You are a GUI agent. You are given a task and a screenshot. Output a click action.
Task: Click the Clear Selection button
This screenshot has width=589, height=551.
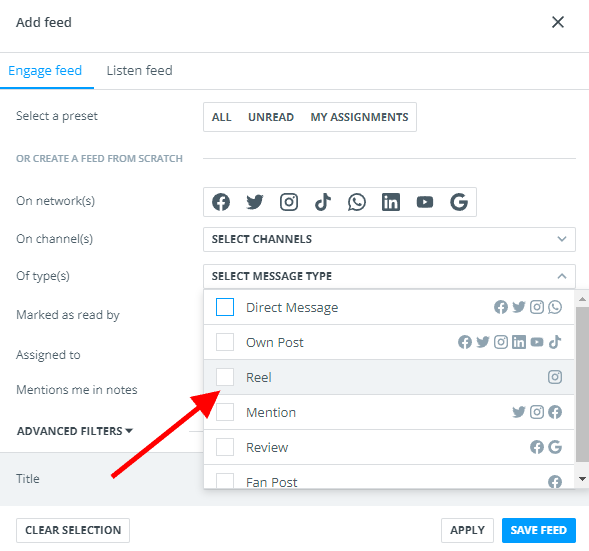point(73,530)
